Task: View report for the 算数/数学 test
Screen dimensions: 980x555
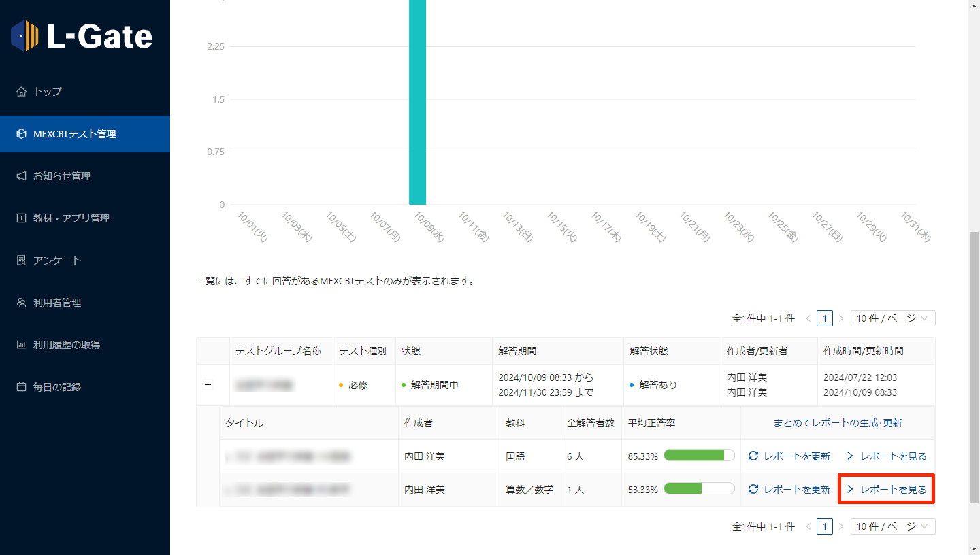Action: 886,490
